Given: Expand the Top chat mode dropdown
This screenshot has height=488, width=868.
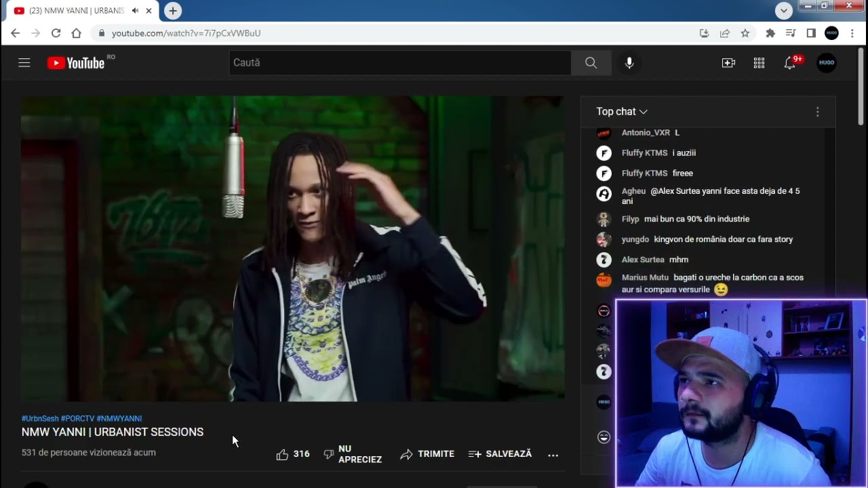Looking at the screenshot, I should pos(622,112).
